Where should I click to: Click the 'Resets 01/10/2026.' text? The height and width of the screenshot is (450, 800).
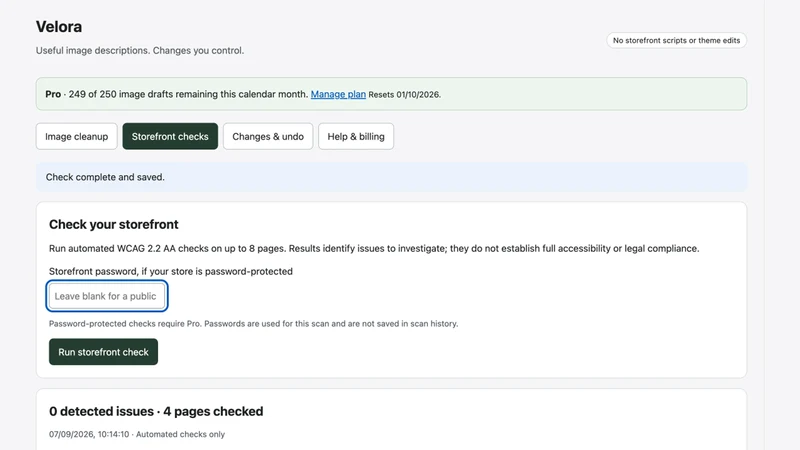pyautogui.click(x=405, y=94)
